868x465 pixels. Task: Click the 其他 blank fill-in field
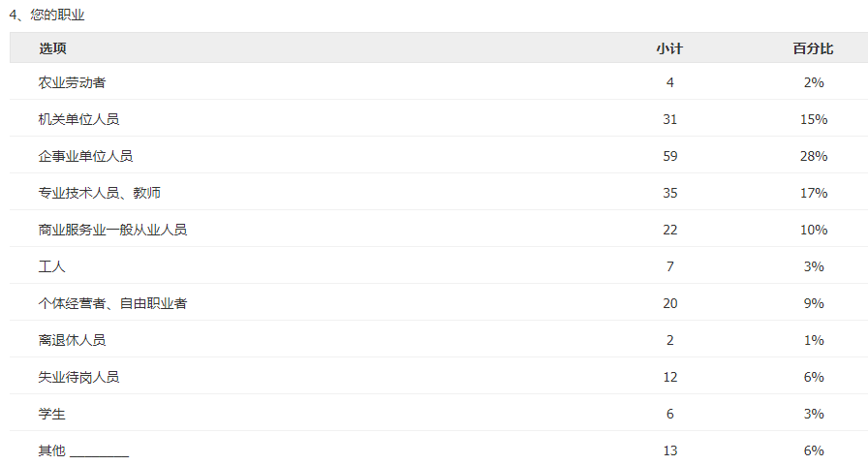[100, 451]
